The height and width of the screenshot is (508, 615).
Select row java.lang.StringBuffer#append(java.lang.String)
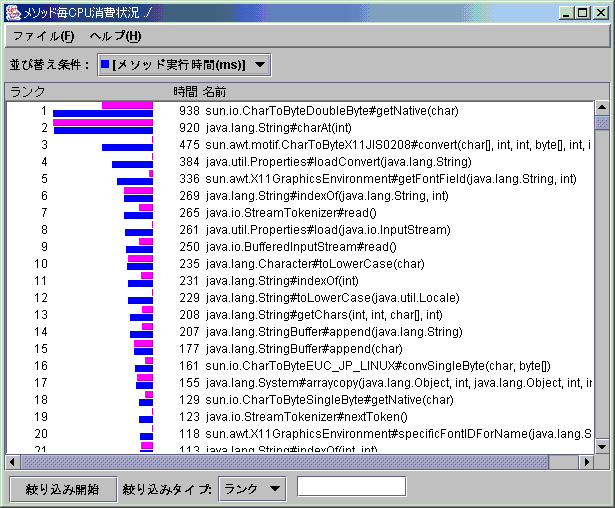(300, 332)
